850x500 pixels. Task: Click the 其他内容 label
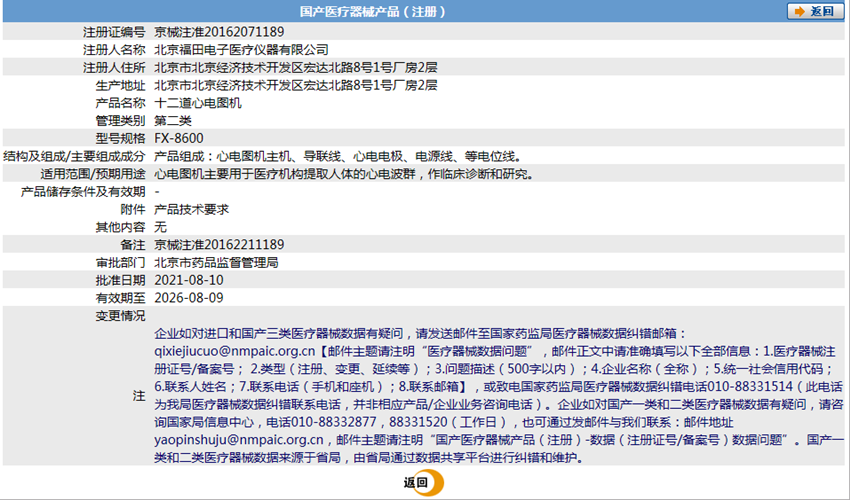(120, 227)
